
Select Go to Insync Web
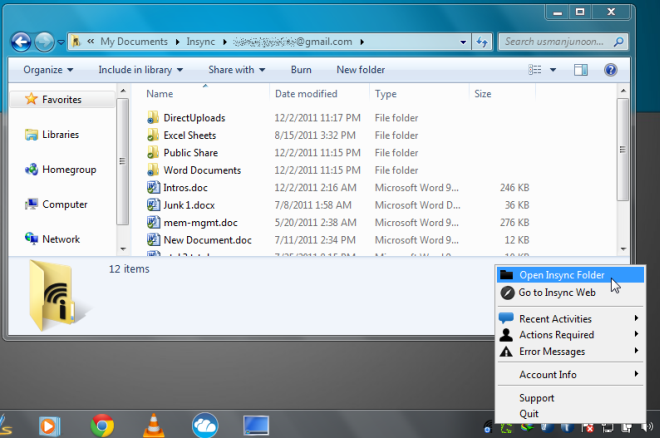tap(557, 292)
